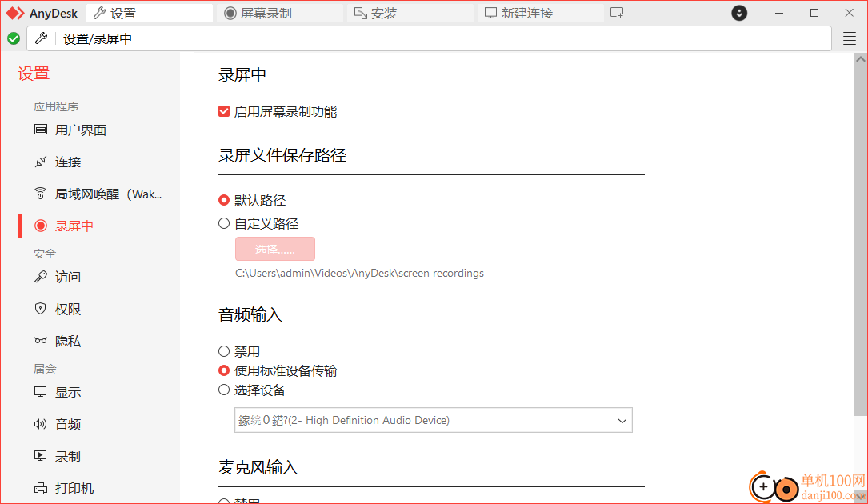Click the red recording (录屏中) sidebar icon
The image size is (868, 504).
41,226
